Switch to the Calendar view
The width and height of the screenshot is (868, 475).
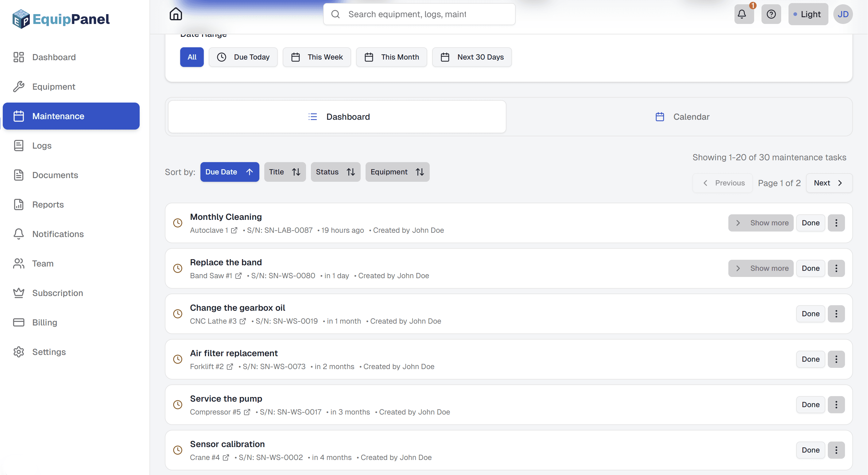point(683,117)
